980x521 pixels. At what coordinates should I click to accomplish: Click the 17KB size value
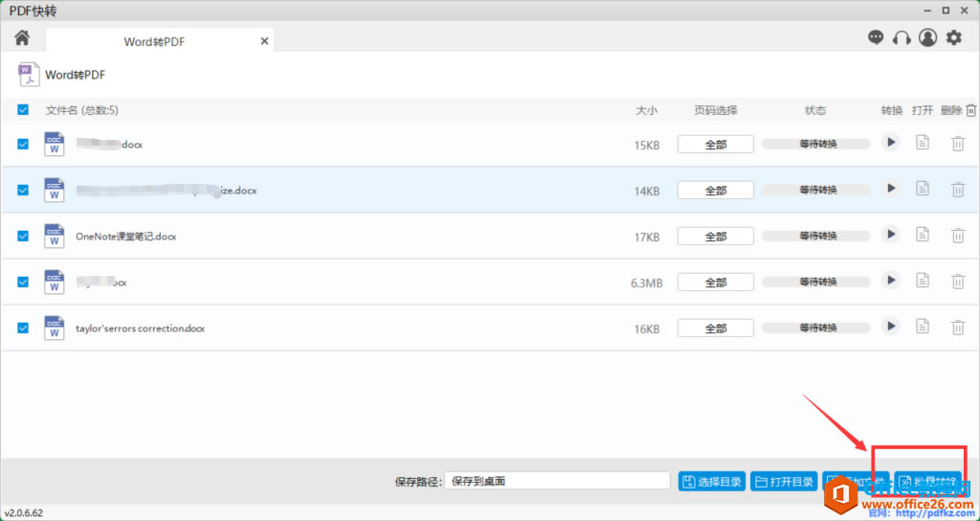pyautogui.click(x=647, y=238)
